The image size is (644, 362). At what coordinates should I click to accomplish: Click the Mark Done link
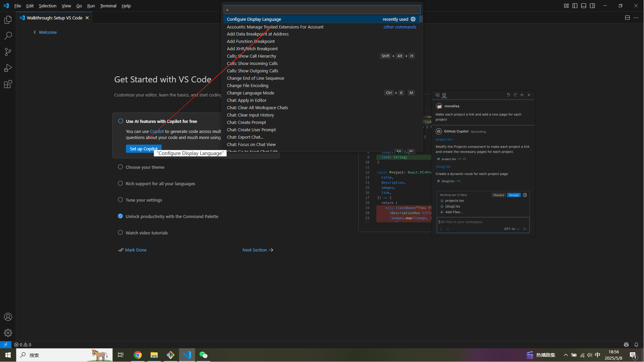pyautogui.click(x=135, y=250)
